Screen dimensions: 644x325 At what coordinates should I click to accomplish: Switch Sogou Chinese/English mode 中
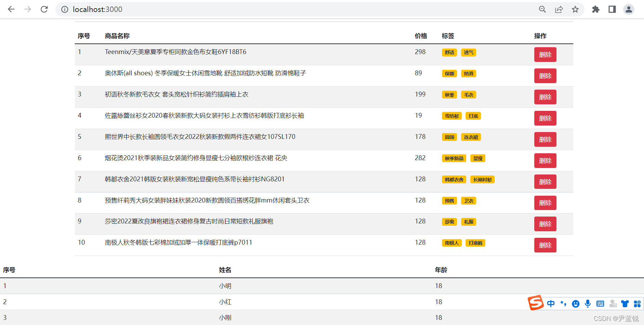tap(551, 303)
